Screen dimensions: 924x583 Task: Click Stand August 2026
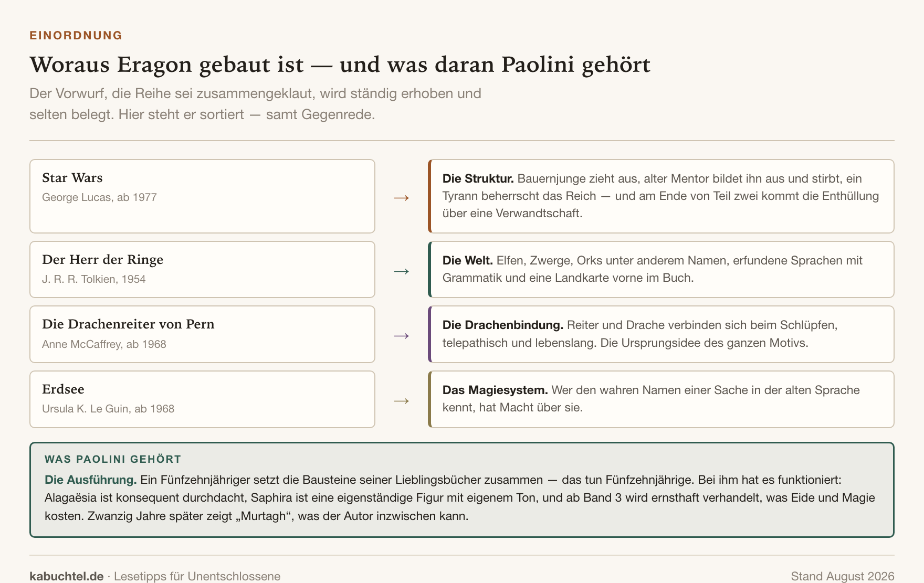(x=843, y=576)
